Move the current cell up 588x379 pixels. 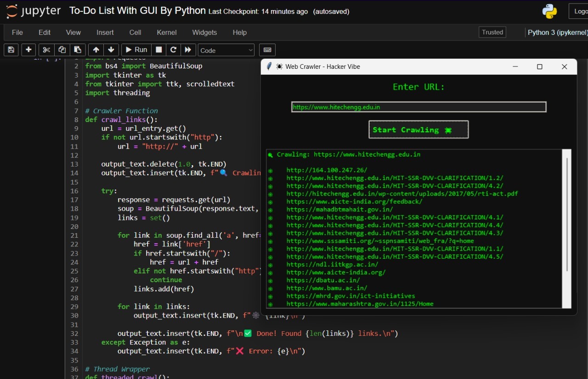[x=95, y=50]
